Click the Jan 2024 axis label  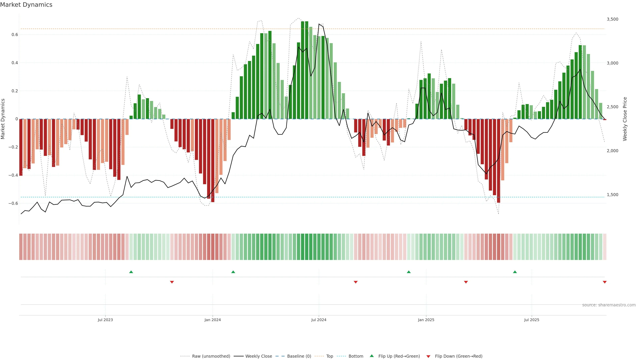click(x=212, y=320)
